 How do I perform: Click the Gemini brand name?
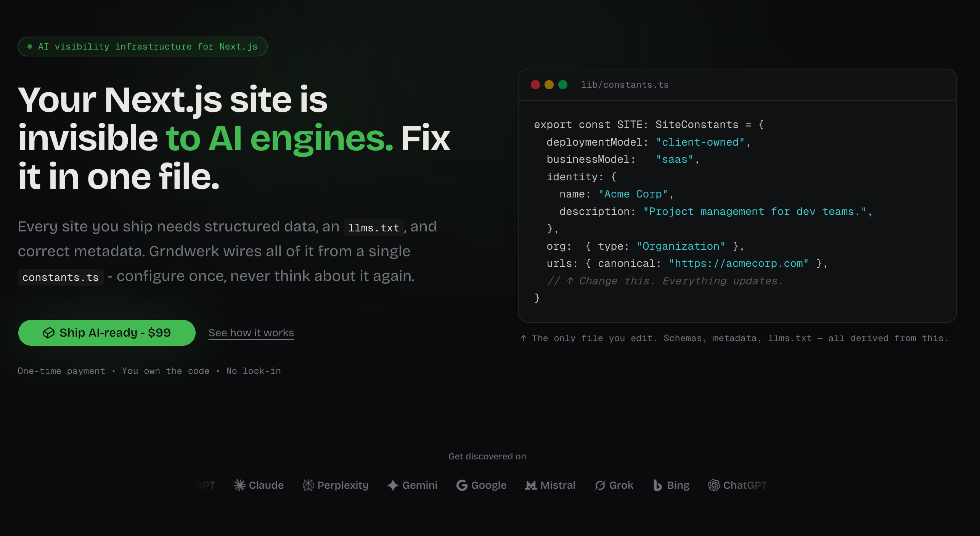click(420, 485)
